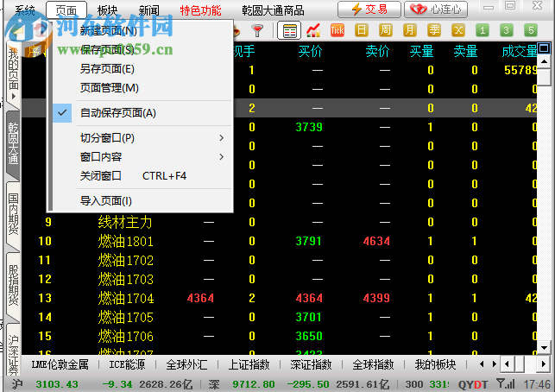Open the 深证指数 bottom tab
Screen dimensions: 555x392
311,364
